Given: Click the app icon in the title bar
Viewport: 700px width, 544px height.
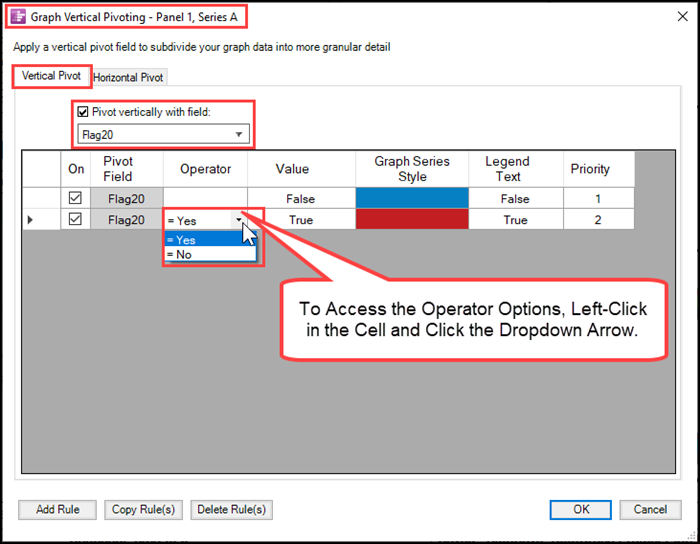Looking at the screenshot, I should 19,17.
